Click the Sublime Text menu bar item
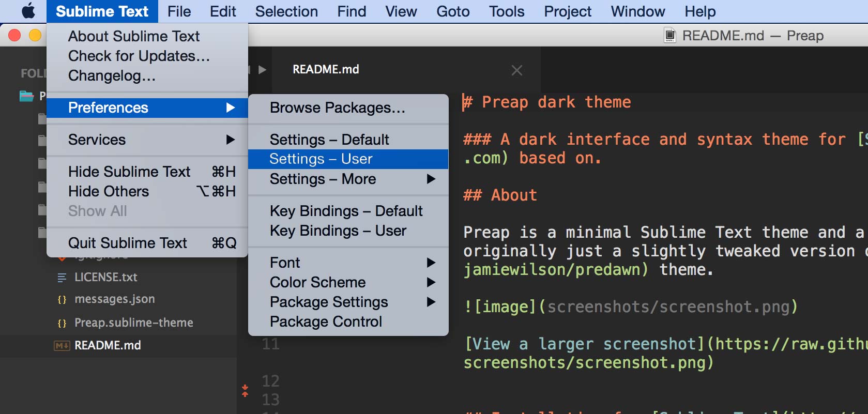 pos(102,11)
